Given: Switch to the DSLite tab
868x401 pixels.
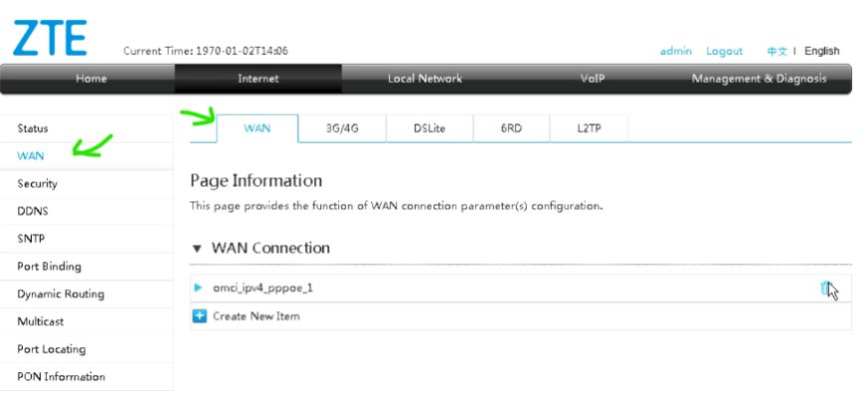Looking at the screenshot, I should coord(430,129).
